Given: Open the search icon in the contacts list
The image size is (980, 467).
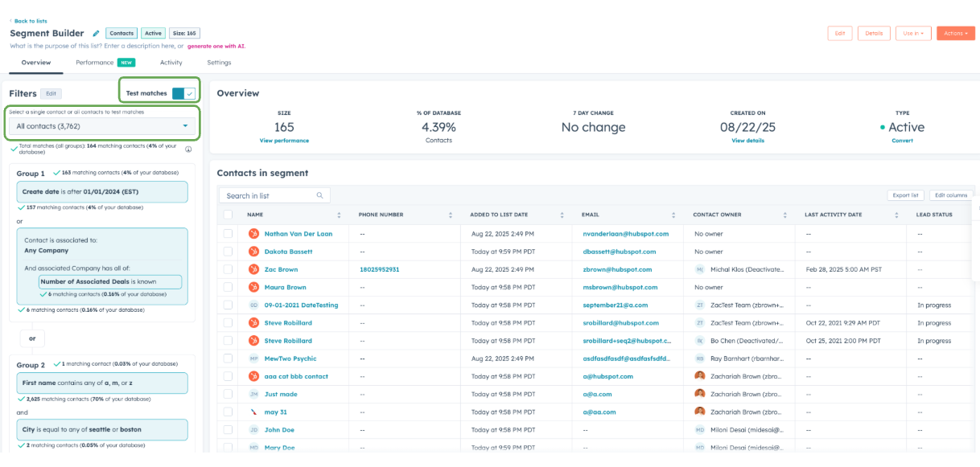Looking at the screenshot, I should pos(319,195).
